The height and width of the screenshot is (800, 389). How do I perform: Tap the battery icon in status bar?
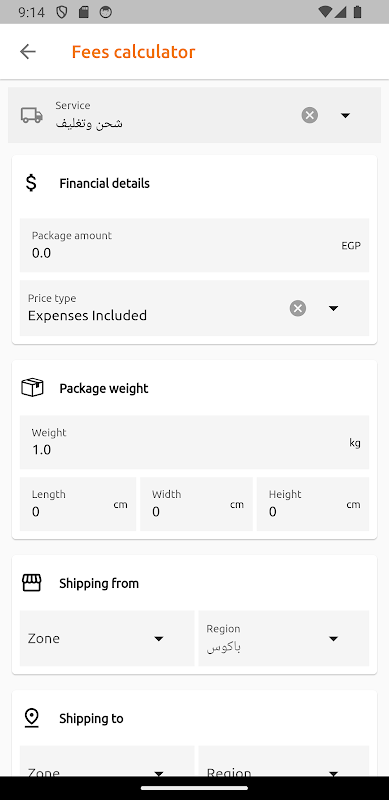358,12
